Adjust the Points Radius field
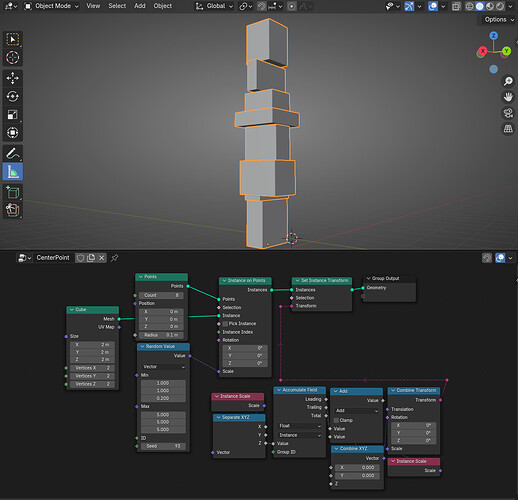Screen dimensions: 518x500 pyautogui.click(x=161, y=335)
